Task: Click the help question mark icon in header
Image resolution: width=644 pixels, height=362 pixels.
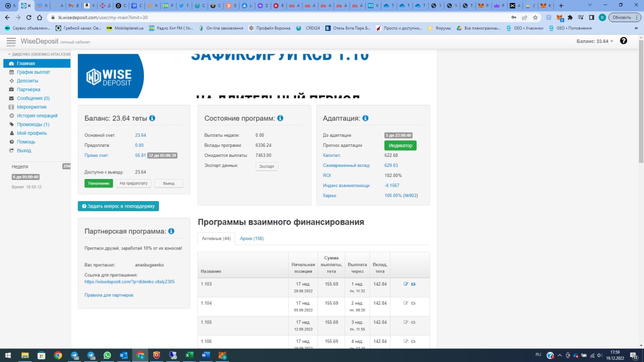Action: [623, 41]
